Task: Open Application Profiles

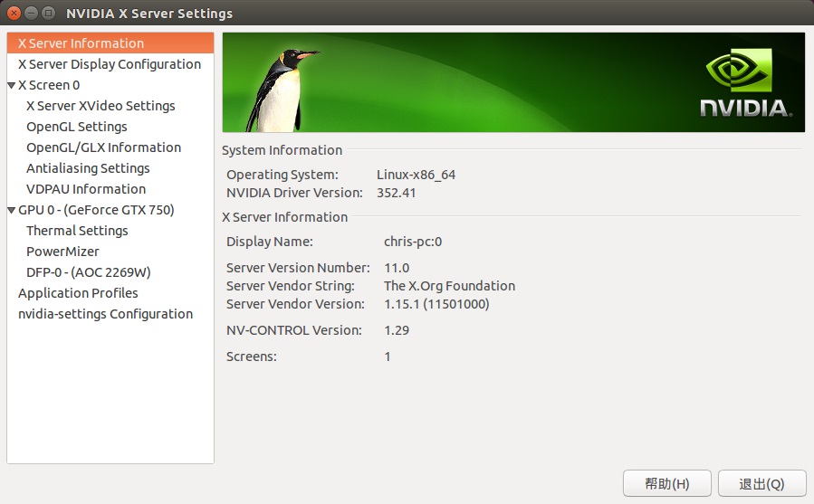Action: [x=78, y=293]
